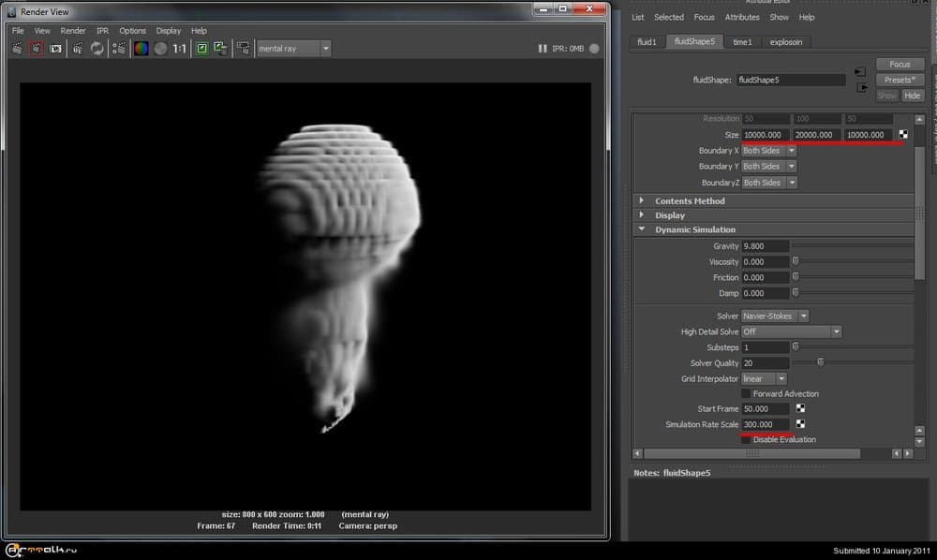Click the Keep Image icon with green border
The image size is (937, 560).
click(201, 49)
